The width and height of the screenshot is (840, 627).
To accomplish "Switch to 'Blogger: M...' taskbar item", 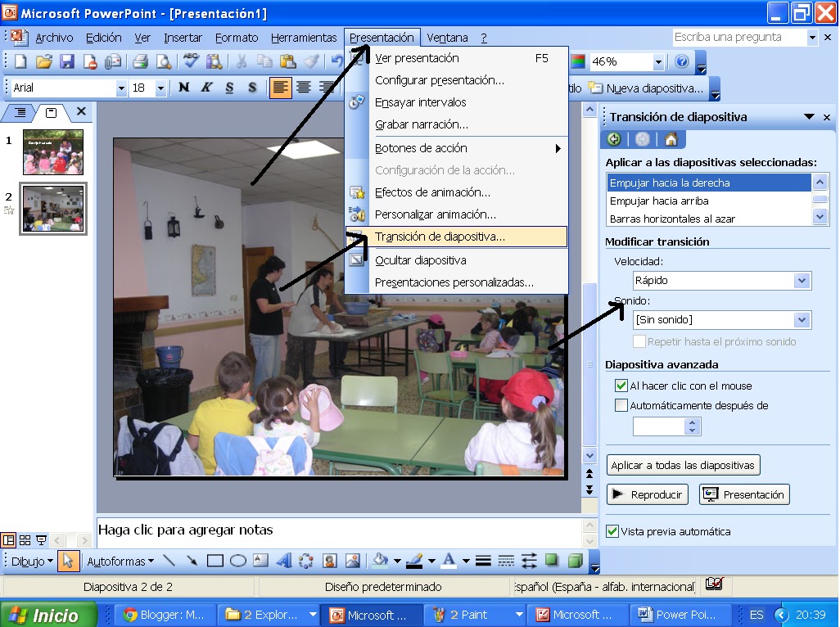I will click(164, 615).
